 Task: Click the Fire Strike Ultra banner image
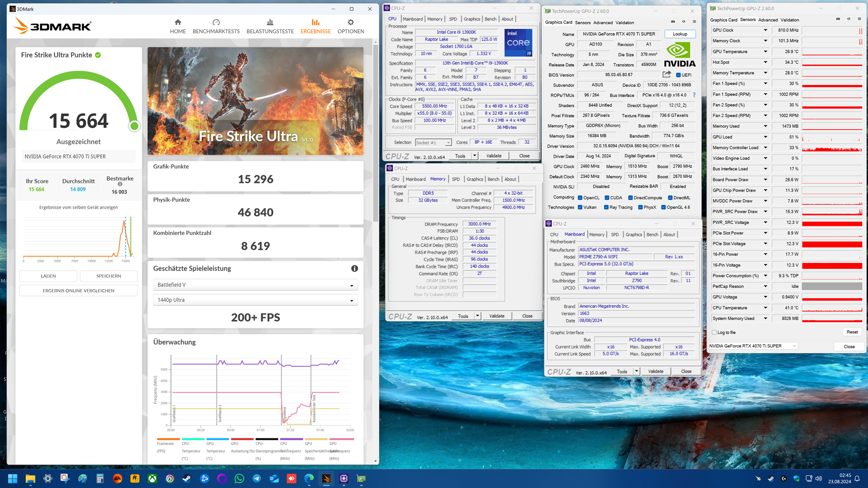tap(255, 101)
